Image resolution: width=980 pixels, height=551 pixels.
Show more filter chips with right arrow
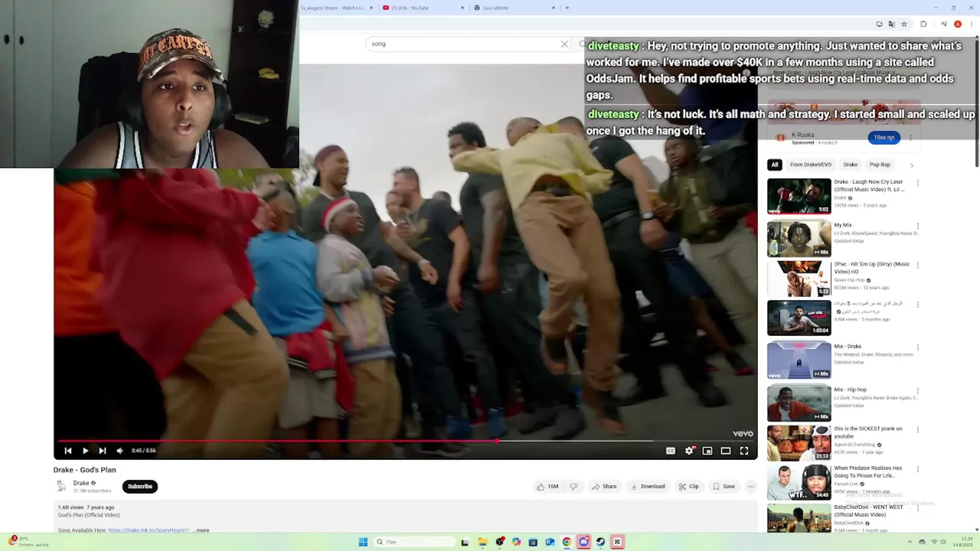tap(911, 165)
